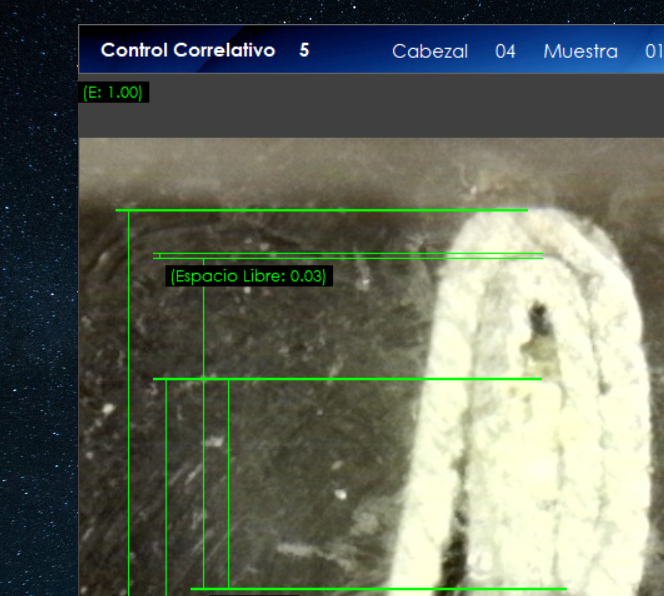Image resolution: width=664 pixels, height=596 pixels.
Task: Select the correlativo number 5
Action: [x=304, y=50]
